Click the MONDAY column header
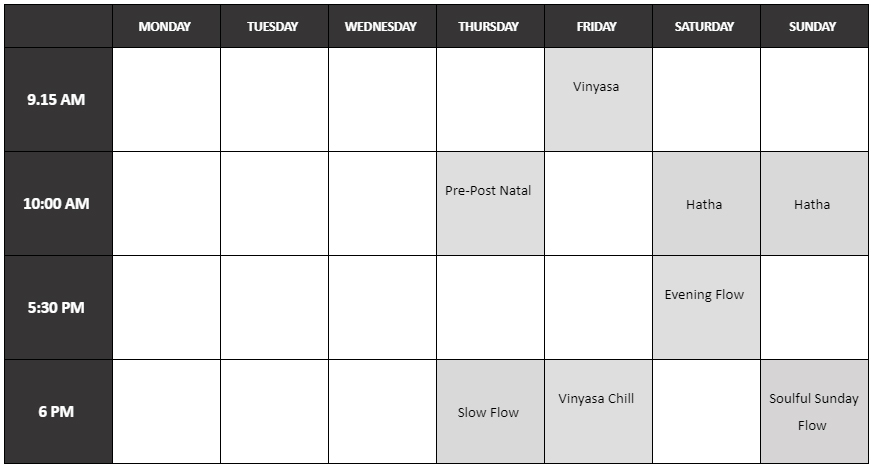871x467 pixels. pos(166,26)
